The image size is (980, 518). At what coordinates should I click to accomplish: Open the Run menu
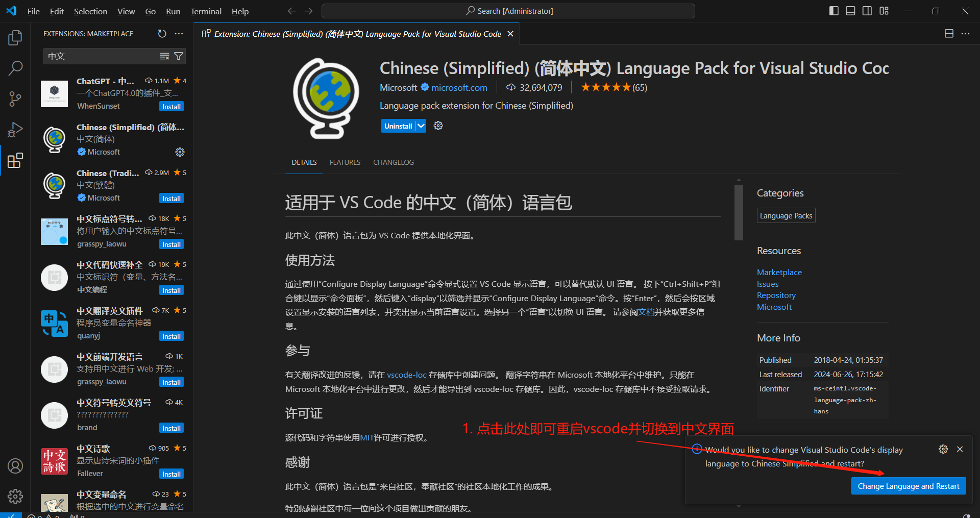(173, 11)
